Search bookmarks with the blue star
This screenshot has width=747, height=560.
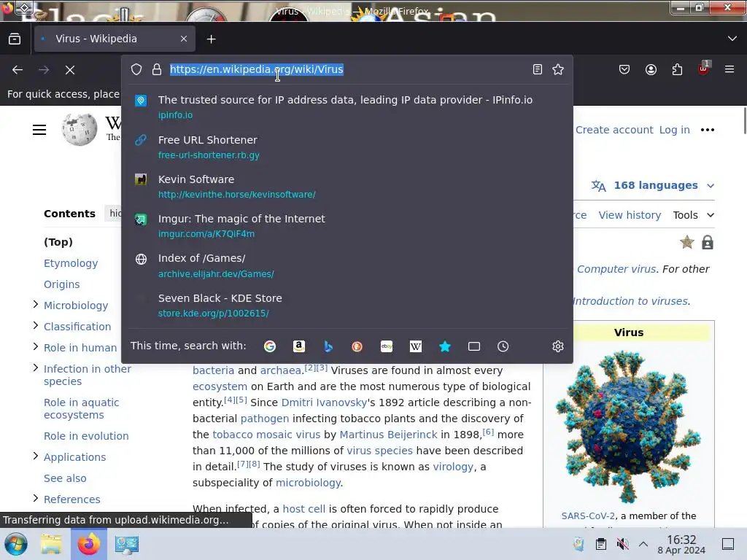tap(445, 346)
